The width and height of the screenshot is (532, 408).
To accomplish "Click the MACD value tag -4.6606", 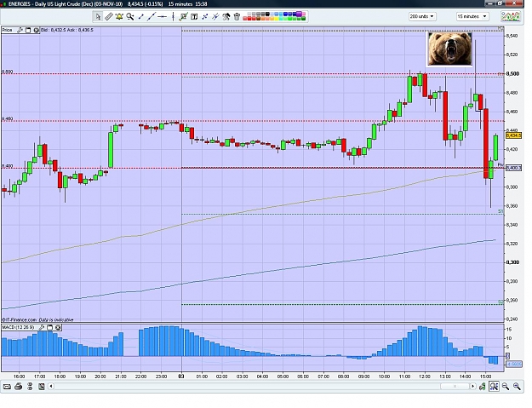I will pos(513,365).
